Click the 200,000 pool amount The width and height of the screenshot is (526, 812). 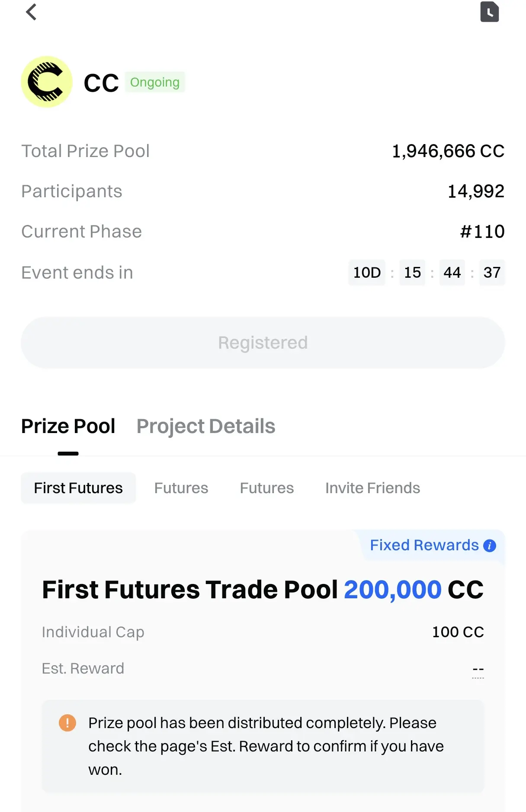tap(392, 590)
